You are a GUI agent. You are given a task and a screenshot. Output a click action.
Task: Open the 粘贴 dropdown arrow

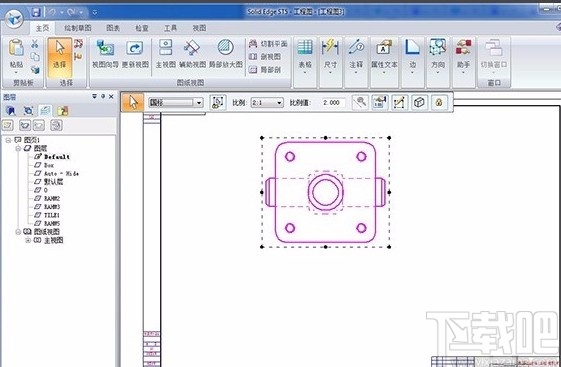tap(16, 73)
